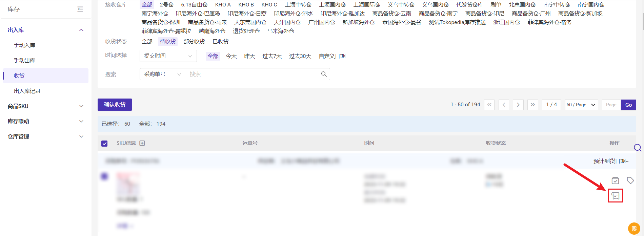
Task: Select warehouse 大东莞国内仓
Action: [x=250, y=22]
